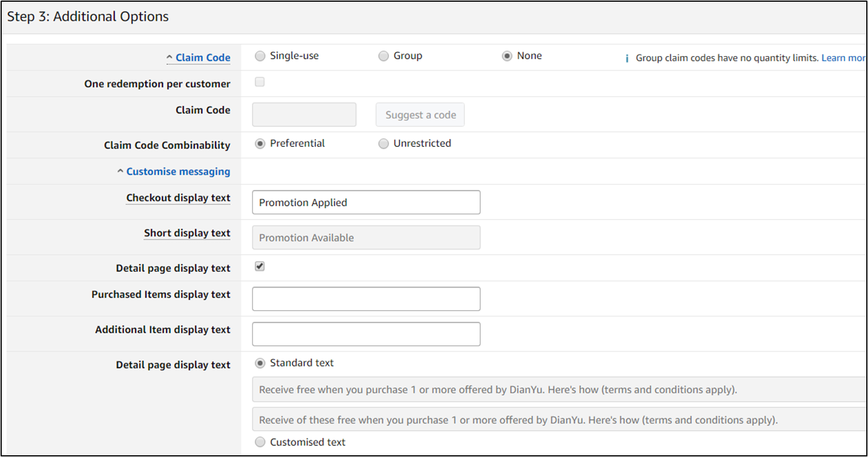Screen dimensions: 868x457
Task: Select the Group claim code option
Action: 383,56
